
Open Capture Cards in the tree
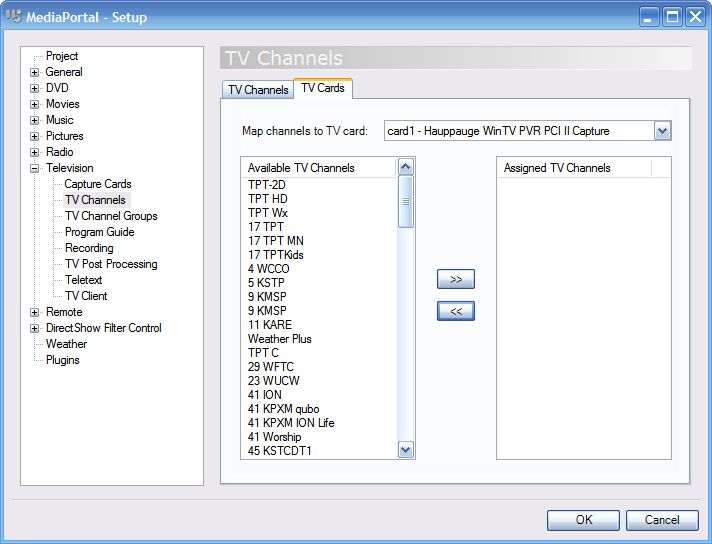[98, 184]
